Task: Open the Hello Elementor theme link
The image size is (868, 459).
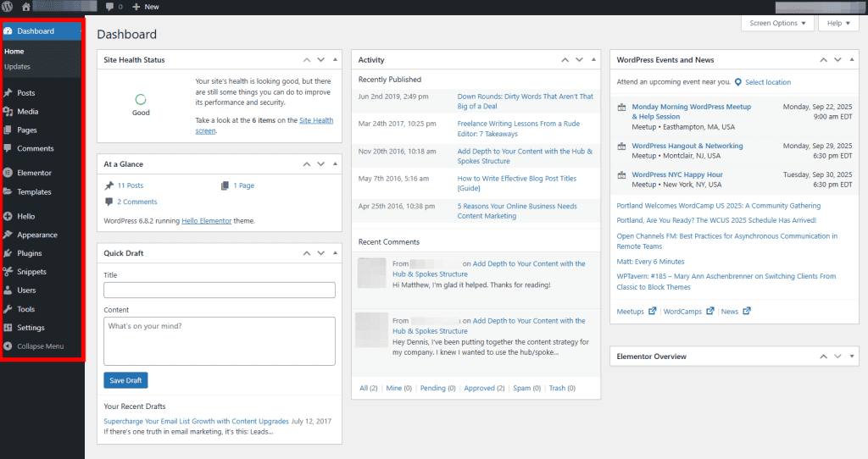Action: pos(207,221)
